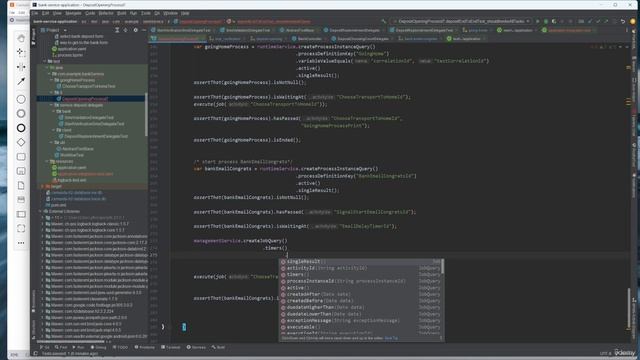
Task: Select the lasso tool in Camunda Modeler palette
Action: (21, 52)
